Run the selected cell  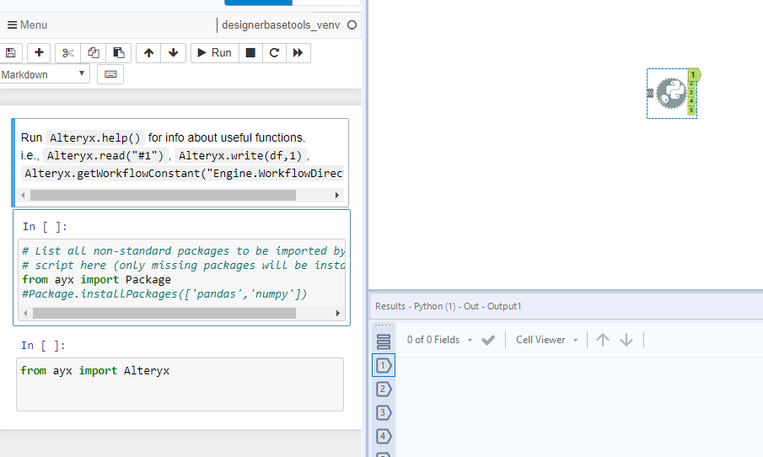click(x=215, y=53)
